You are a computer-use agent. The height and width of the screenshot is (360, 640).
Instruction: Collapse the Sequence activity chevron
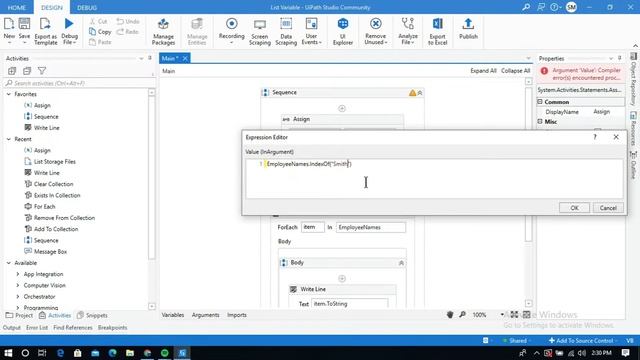(x=420, y=93)
